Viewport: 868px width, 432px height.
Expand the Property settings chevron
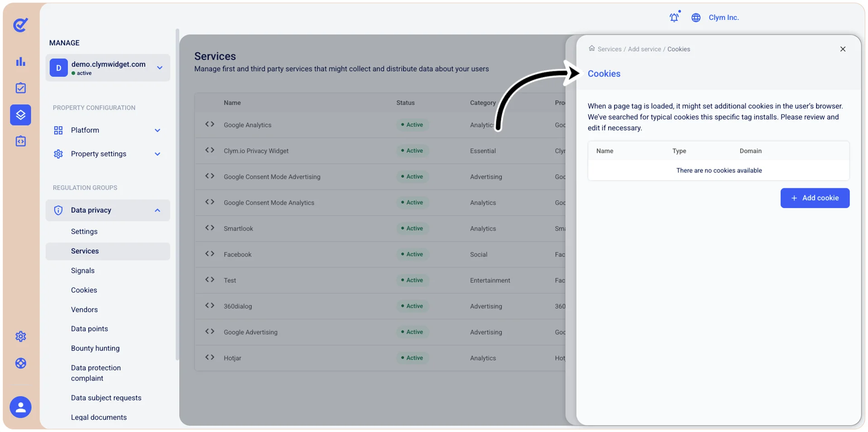point(158,154)
